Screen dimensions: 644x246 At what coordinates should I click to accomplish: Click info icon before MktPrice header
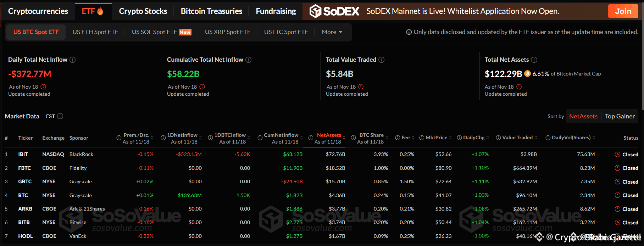click(x=422, y=138)
